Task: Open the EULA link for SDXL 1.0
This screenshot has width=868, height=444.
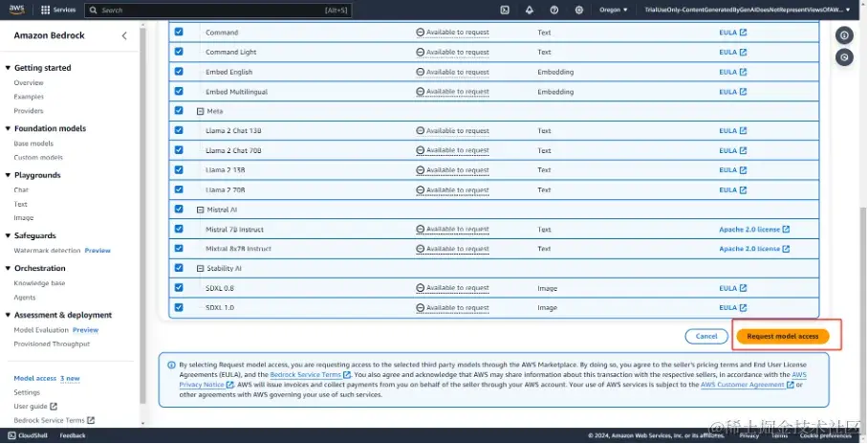Action: coord(733,307)
